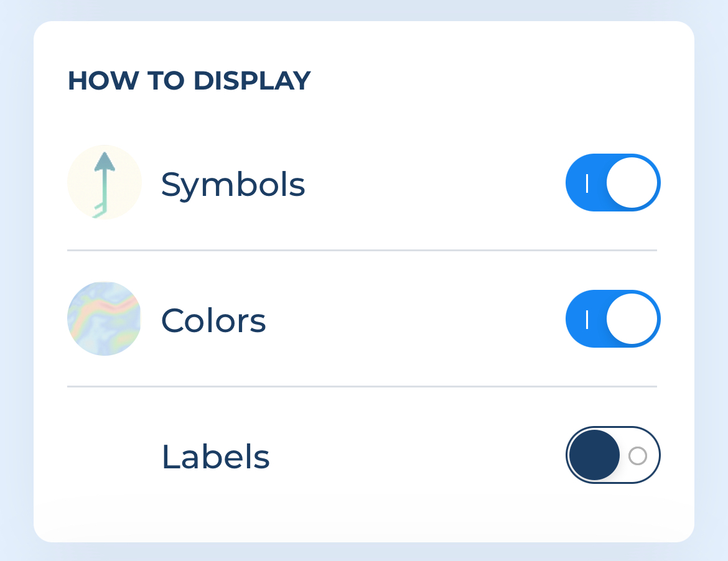
Task: Click the wind barb at arrow's base
Action: [100, 210]
